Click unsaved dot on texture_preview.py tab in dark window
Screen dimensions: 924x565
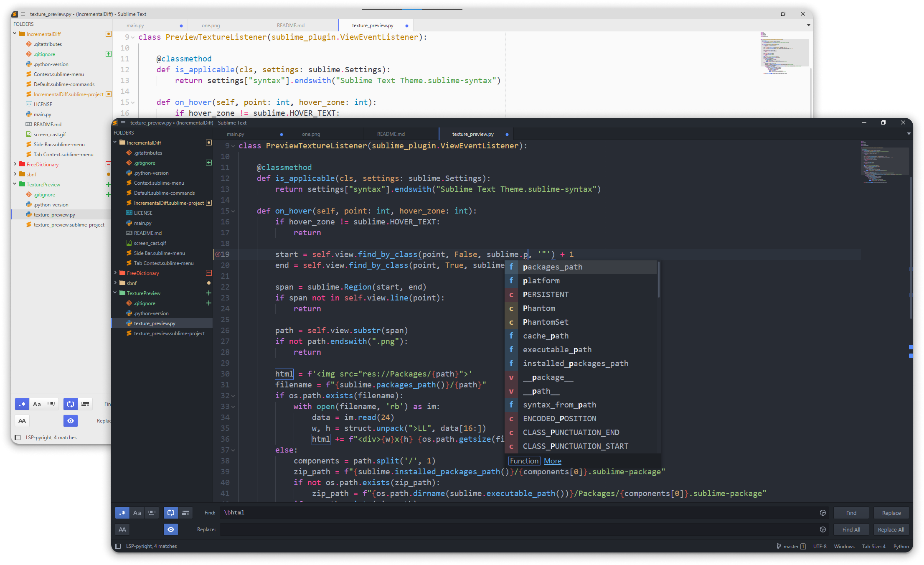click(x=507, y=135)
